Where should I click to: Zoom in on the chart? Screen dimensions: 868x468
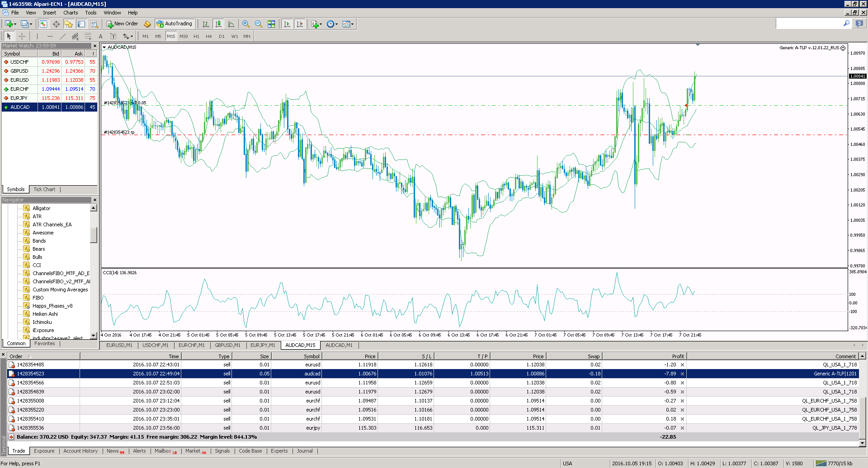coord(246,24)
